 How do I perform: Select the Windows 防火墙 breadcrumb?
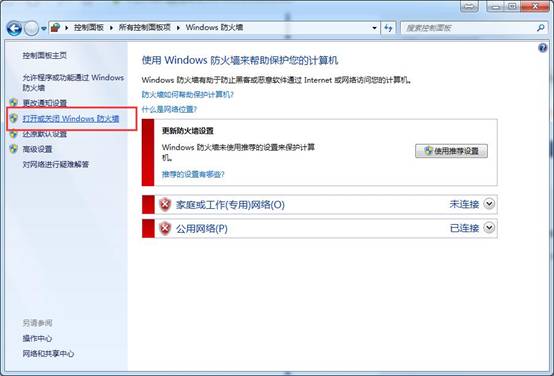214,28
